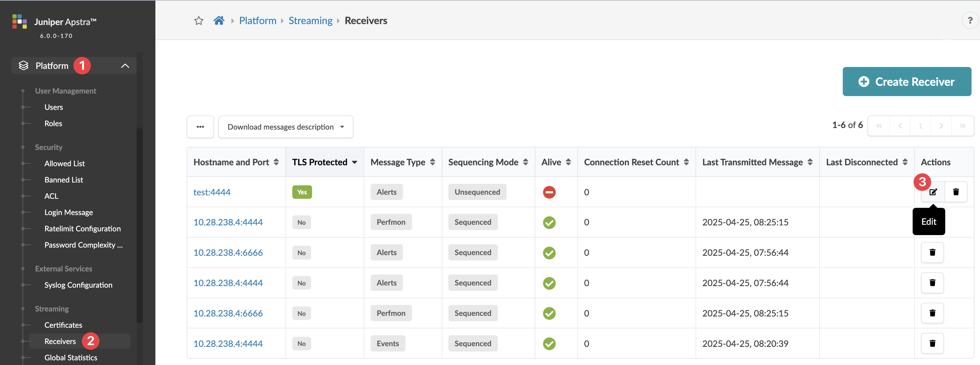The height and width of the screenshot is (365, 980).
Task: Select Syslog Configuration in sidebar
Action: (x=78, y=285)
